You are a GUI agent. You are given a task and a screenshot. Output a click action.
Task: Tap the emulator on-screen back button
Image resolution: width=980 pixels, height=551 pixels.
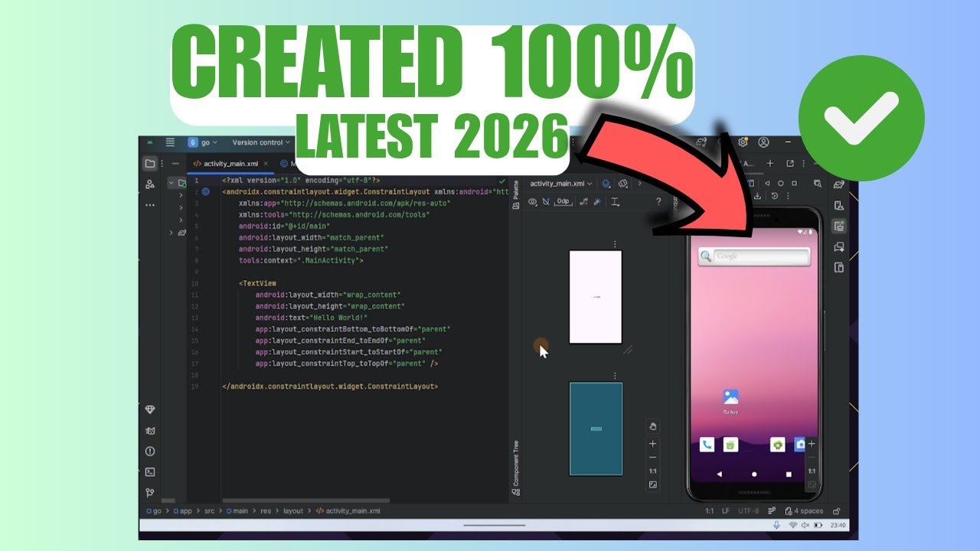click(x=719, y=474)
